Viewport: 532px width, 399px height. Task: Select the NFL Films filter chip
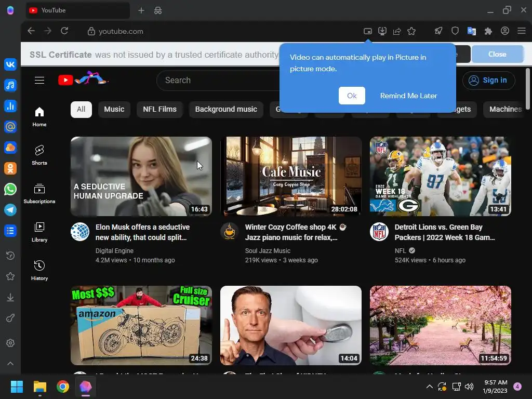coord(160,109)
